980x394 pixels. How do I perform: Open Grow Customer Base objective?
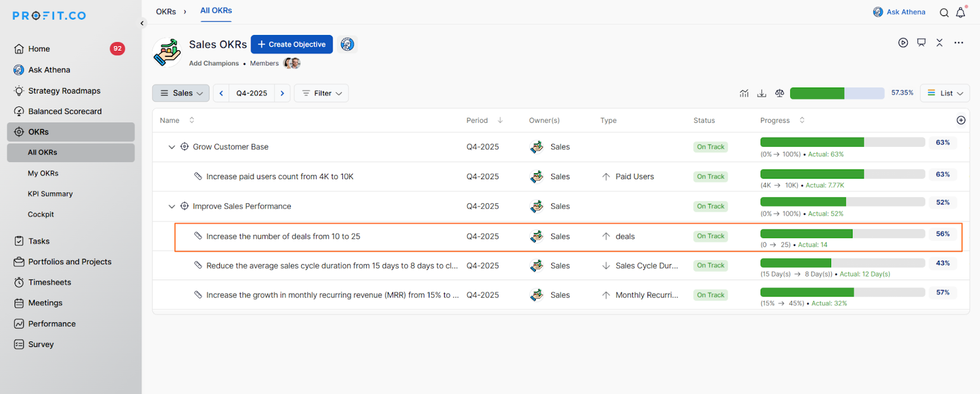click(230, 147)
